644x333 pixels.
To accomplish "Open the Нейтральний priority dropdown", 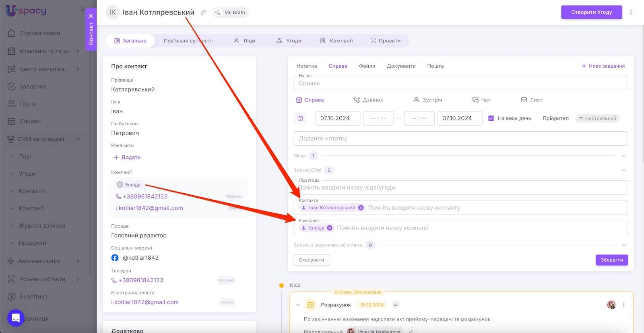I will 597,118.
